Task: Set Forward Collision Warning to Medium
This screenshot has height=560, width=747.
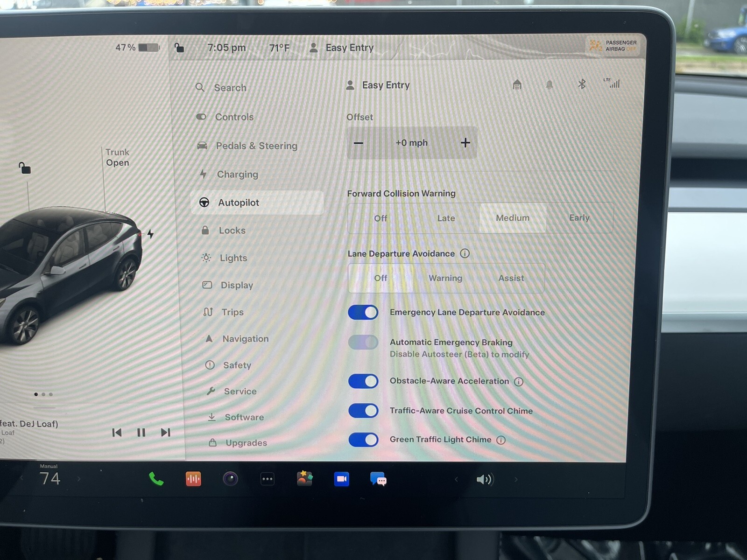Action: [x=513, y=218]
